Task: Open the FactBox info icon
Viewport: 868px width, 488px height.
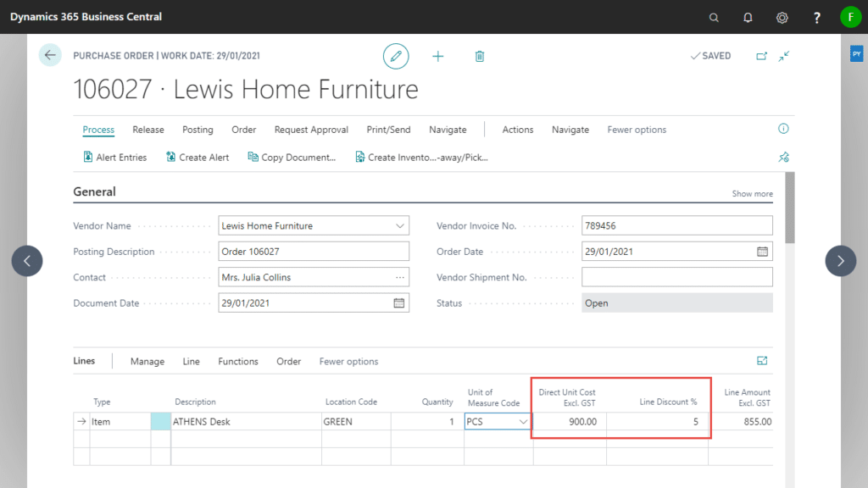Action: [783, 129]
